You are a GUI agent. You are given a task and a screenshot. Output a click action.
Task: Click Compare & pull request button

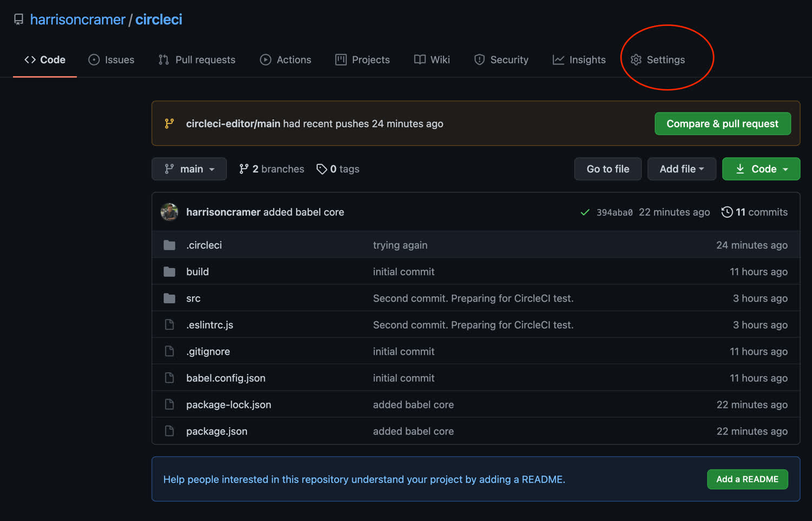[723, 123]
